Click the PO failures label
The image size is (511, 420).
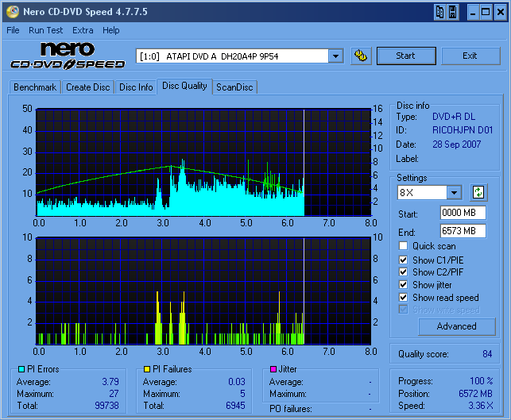click(x=291, y=409)
